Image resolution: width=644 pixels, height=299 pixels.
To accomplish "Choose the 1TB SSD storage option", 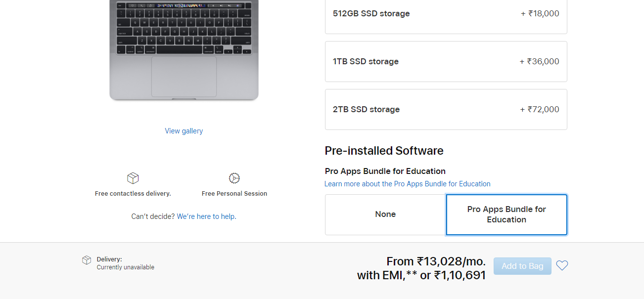I will pyautogui.click(x=446, y=61).
